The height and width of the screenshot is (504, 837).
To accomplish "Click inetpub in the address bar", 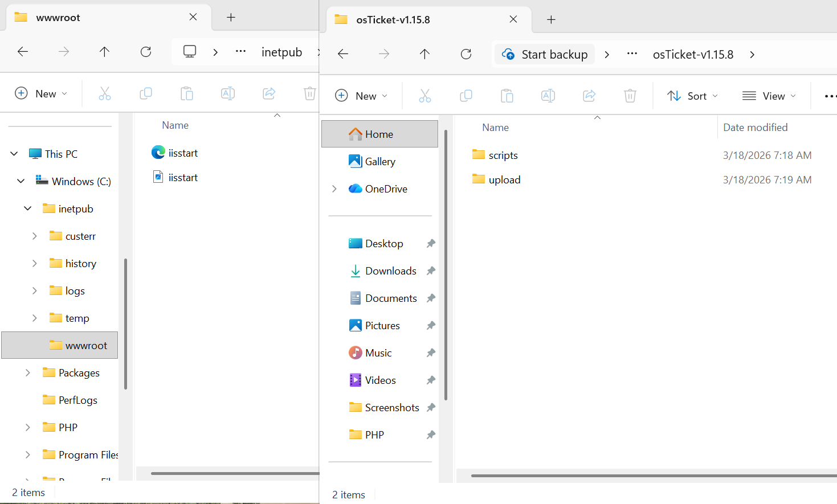I will [x=281, y=52].
